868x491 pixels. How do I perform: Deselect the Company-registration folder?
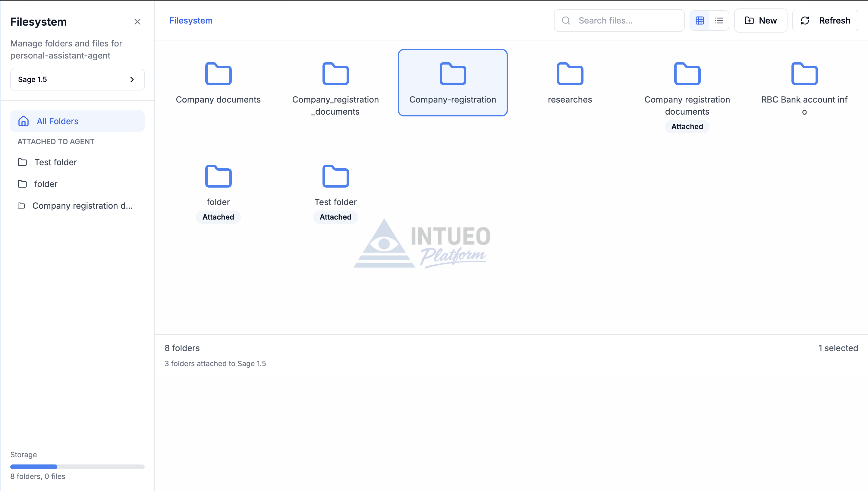pyautogui.click(x=452, y=83)
